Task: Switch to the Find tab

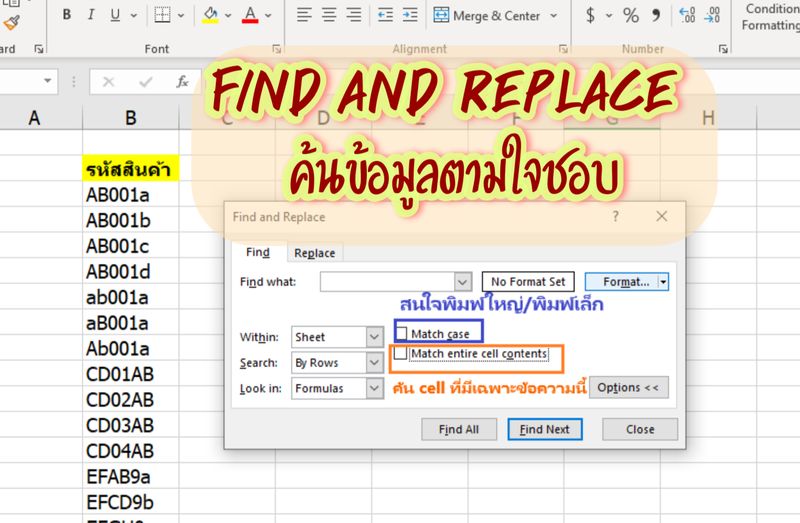Action: point(258,252)
